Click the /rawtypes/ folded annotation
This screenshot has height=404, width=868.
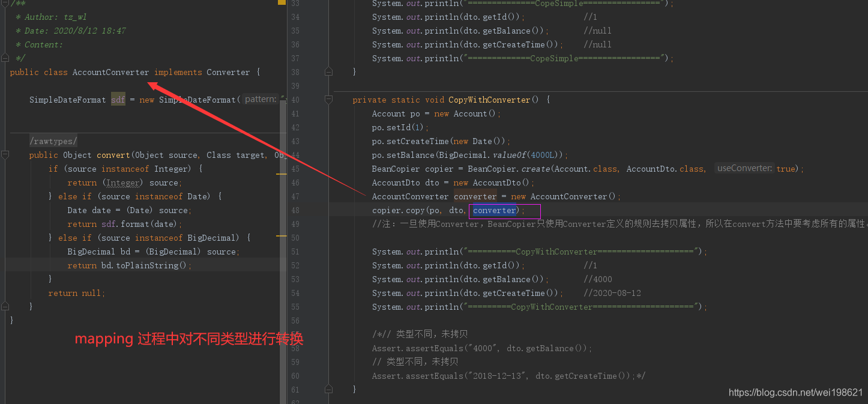tap(53, 141)
